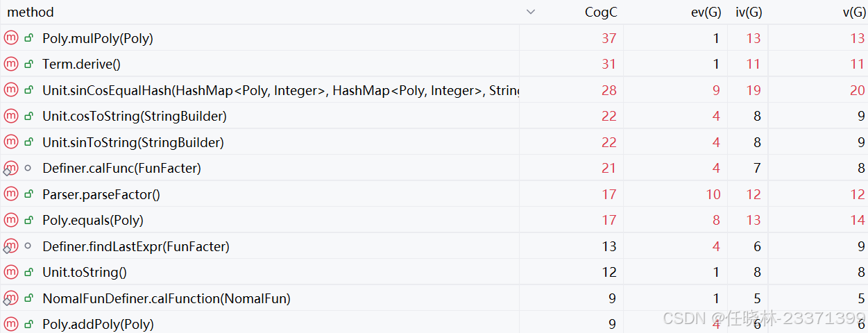Click green lock icon of Unit.sinToString row
The image size is (868, 333).
(28, 142)
